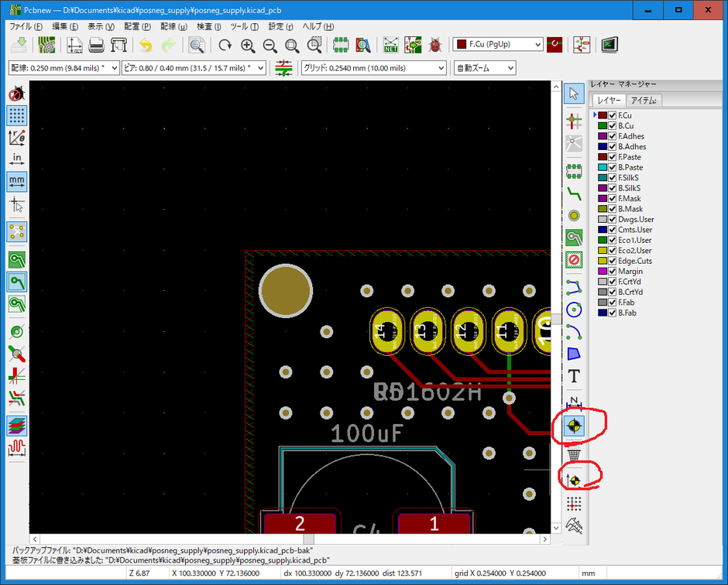Toggle ratsnest display button

[x=17, y=231]
